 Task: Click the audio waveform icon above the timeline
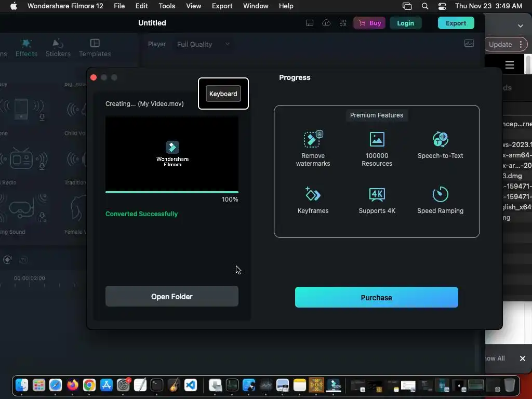7,260
